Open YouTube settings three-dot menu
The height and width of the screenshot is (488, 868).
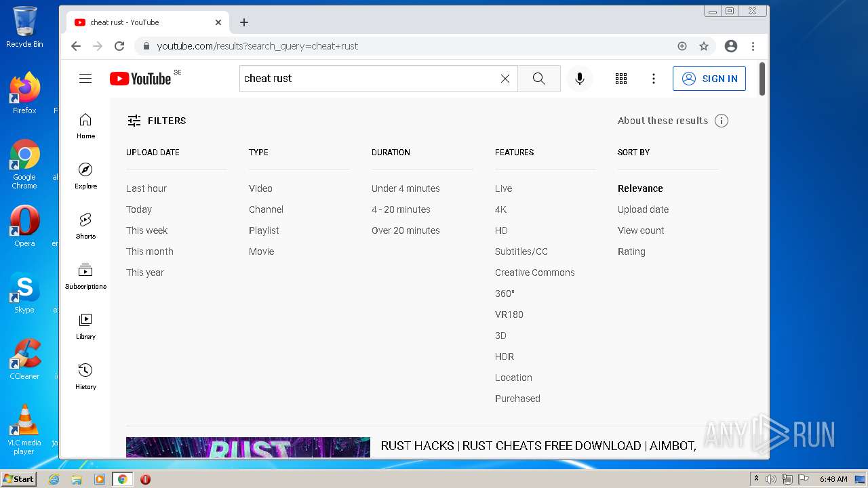tap(654, 79)
